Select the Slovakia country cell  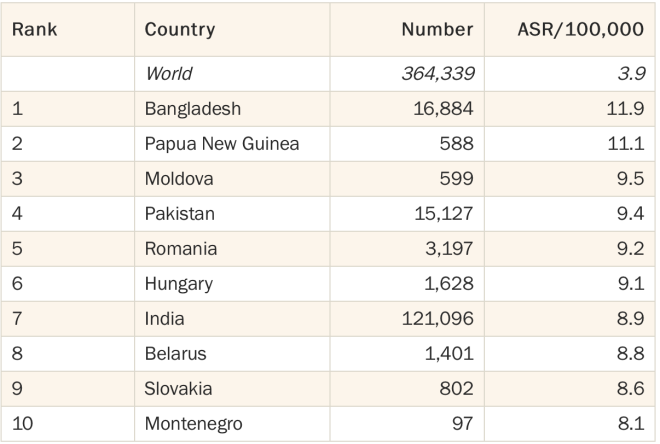(x=178, y=388)
